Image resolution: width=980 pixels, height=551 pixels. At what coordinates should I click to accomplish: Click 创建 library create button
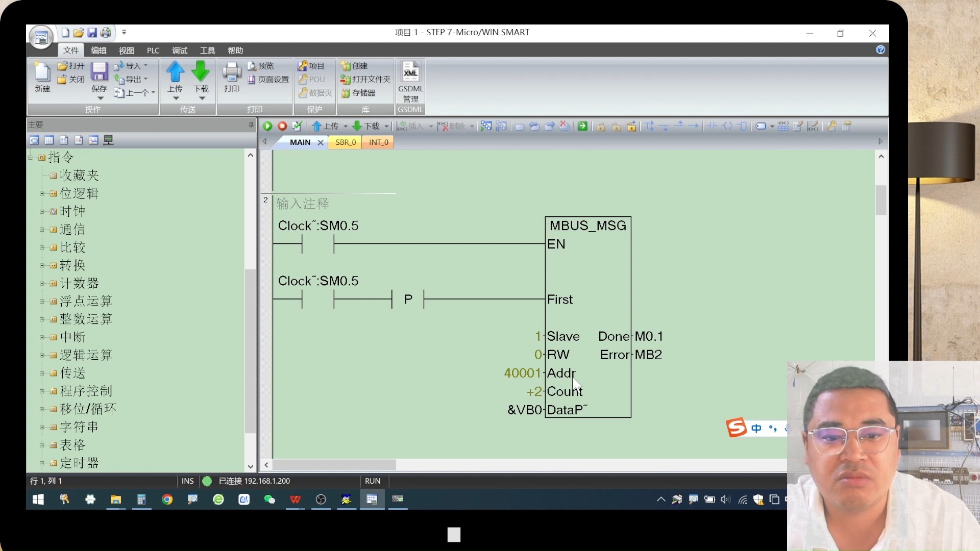click(354, 66)
